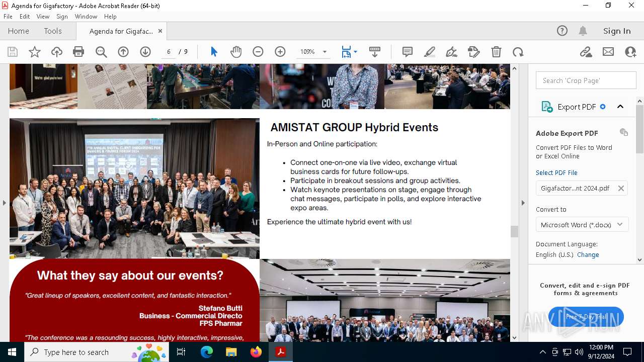The height and width of the screenshot is (362, 644).
Task: Open the Fill and edit tool
Action: click(474, 52)
